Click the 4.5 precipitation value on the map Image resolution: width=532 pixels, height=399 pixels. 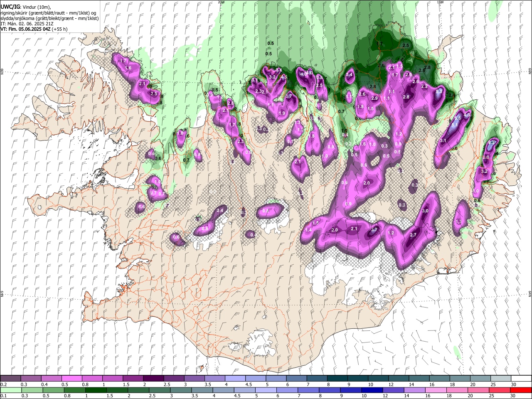(x=284, y=77)
